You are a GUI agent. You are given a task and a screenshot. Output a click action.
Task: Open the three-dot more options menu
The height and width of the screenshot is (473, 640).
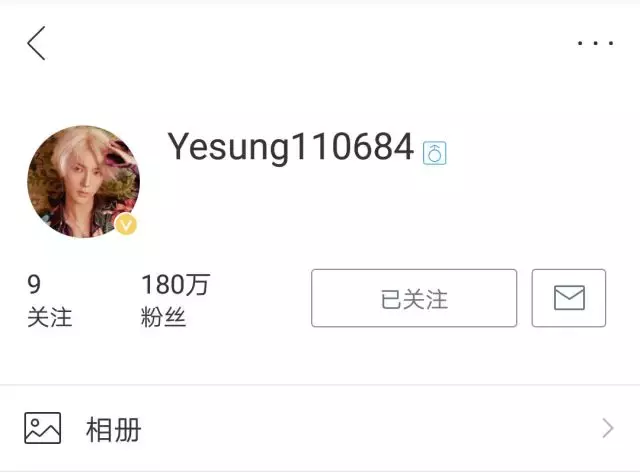tap(596, 43)
